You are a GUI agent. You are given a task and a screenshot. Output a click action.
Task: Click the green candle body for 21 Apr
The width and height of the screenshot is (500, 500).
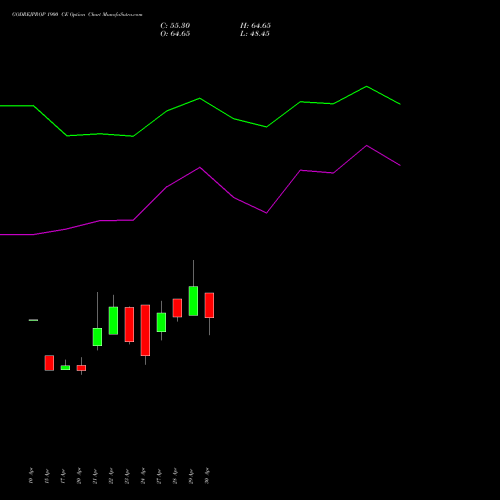pos(97,337)
